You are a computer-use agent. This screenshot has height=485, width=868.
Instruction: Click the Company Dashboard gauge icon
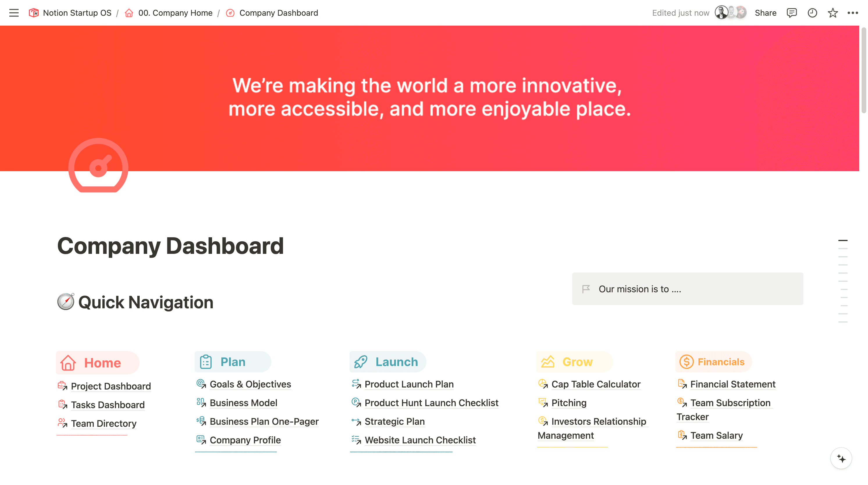[98, 167]
